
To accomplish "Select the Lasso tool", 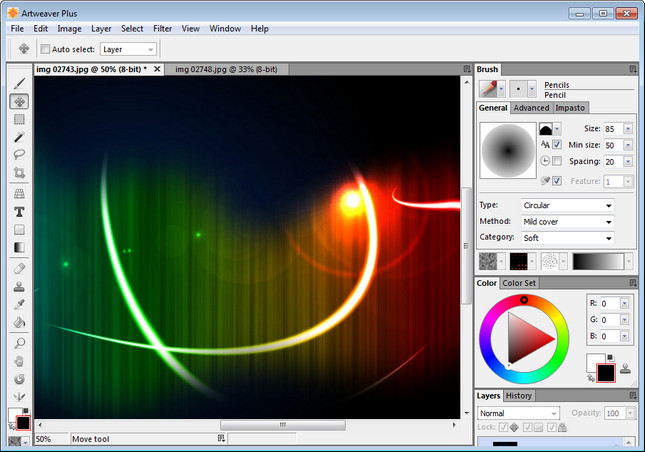I will pos(19,154).
